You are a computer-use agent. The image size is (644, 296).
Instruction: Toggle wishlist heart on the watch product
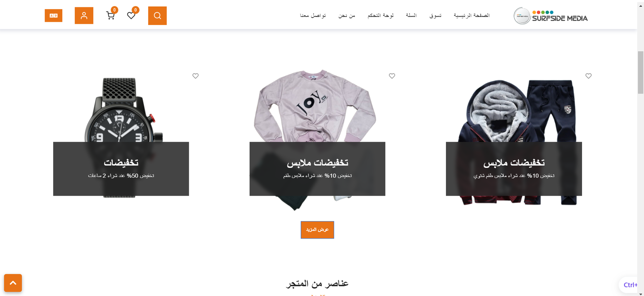pos(196,76)
